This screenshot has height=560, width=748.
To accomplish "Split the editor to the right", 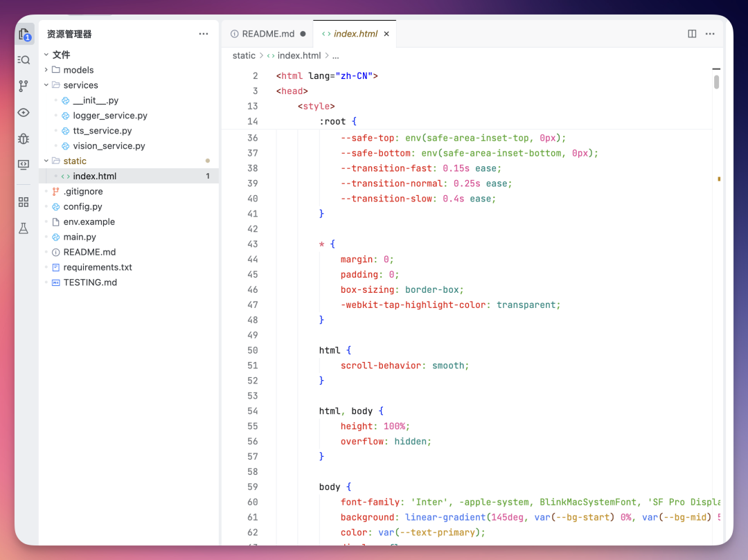I will 692,34.
